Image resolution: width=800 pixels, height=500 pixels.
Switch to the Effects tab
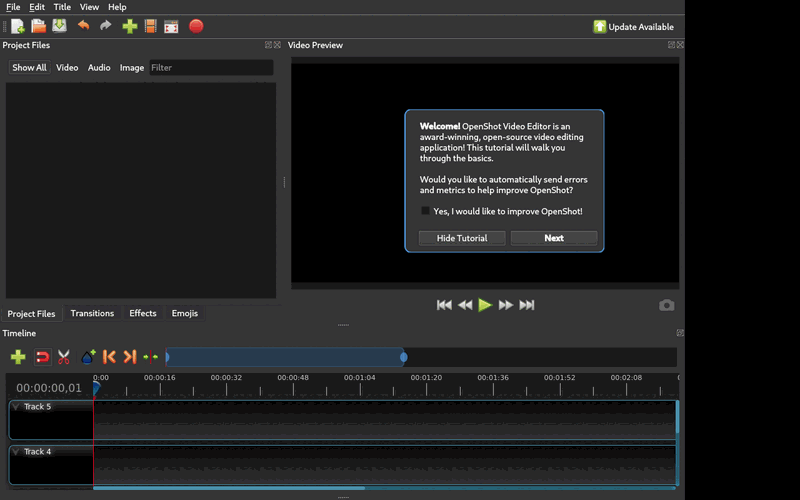[x=143, y=313]
